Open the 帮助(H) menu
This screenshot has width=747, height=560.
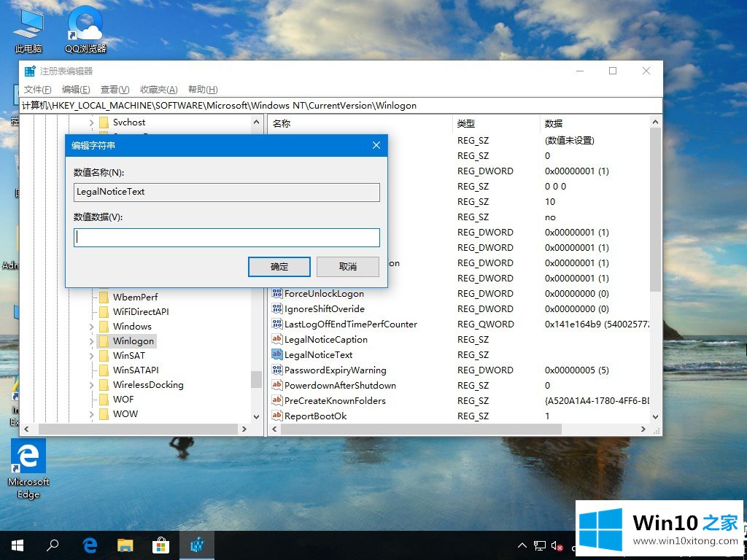(x=203, y=90)
